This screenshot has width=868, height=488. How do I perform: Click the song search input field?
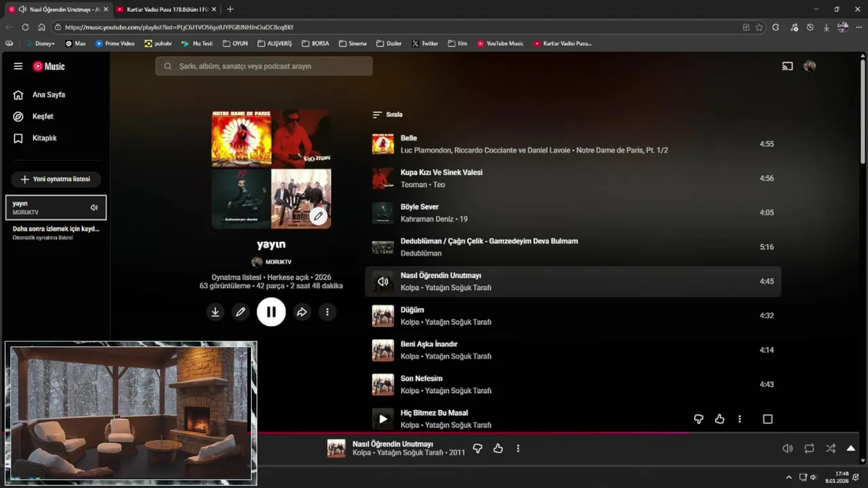pos(264,66)
